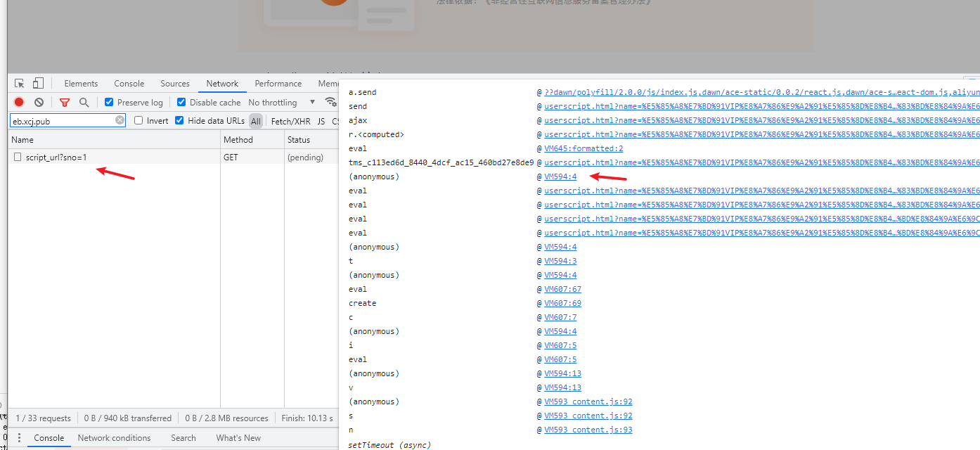Open the Sources panel tab
Image resolution: width=980 pixels, height=450 pixels.
(x=175, y=83)
